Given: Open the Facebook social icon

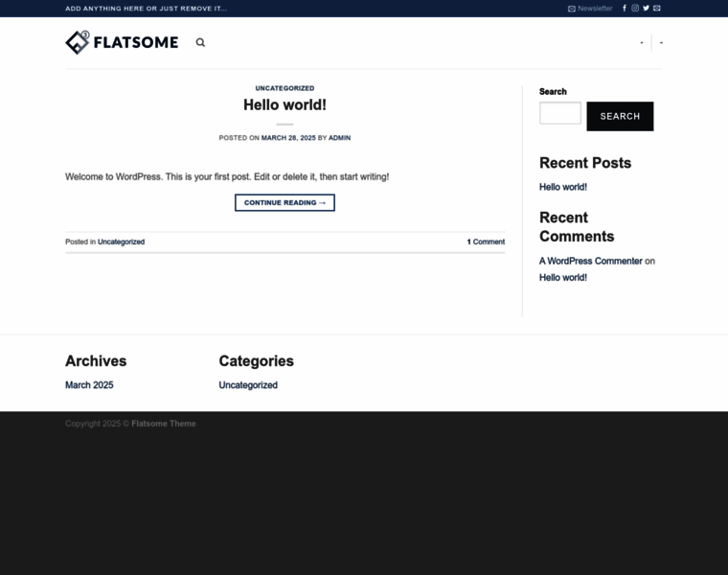Looking at the screenshot, I should pyautogui.click(x=624, y=8).
